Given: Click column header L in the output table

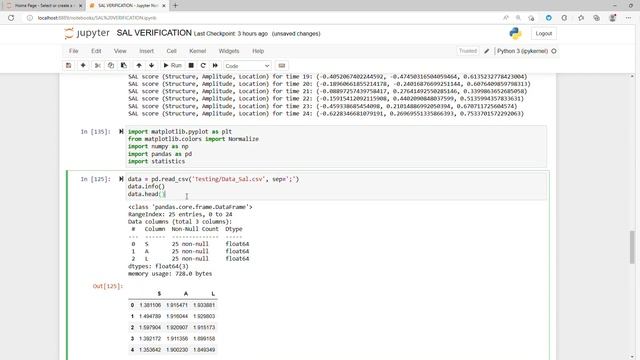Looking at the screenshot, I should click(213, 294).
